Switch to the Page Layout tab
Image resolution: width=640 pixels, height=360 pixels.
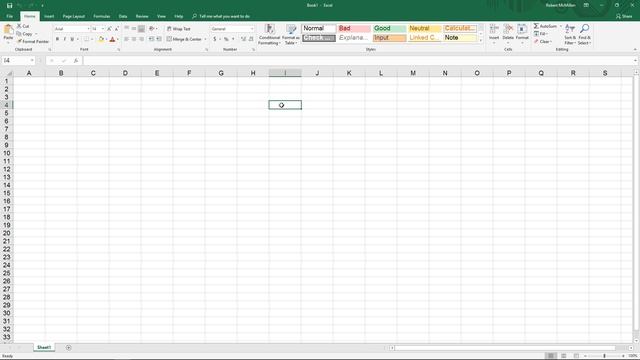coord(73,16)
